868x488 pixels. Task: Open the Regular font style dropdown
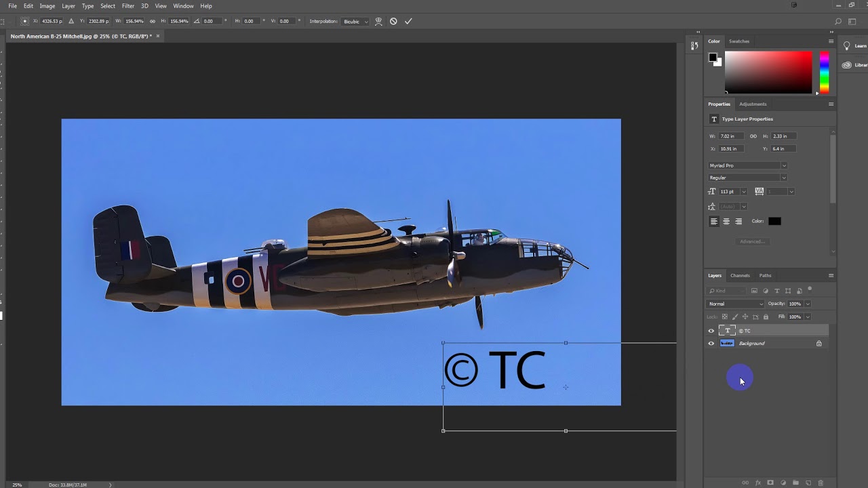(748, 178)
